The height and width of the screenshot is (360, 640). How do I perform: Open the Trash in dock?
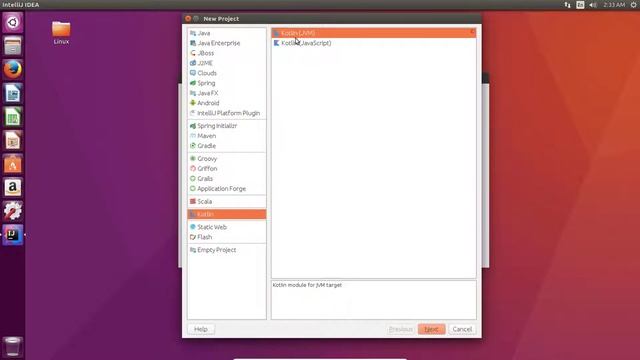point(13,347)
